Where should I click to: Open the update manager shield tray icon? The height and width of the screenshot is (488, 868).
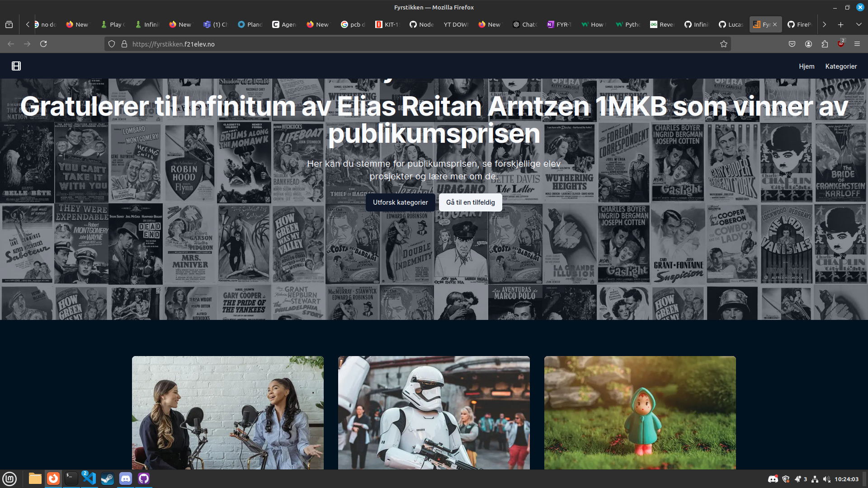pos(786,479)
